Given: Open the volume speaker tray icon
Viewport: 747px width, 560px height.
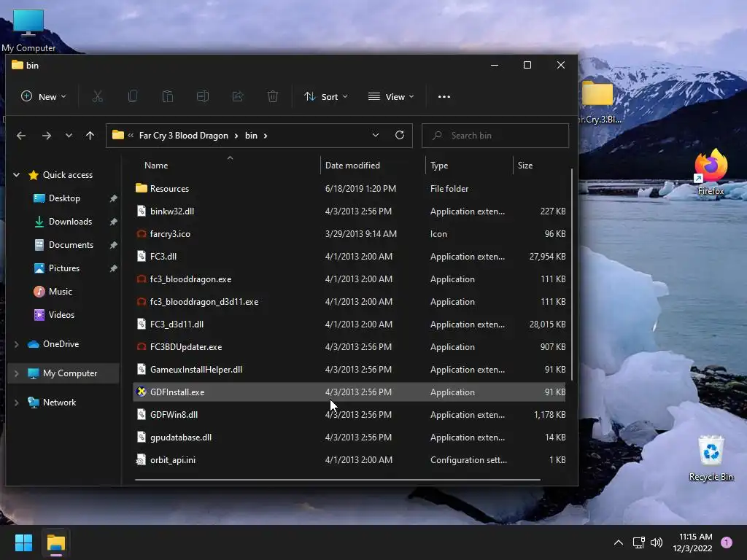Looking at the screenshot, I should (657, 542).
